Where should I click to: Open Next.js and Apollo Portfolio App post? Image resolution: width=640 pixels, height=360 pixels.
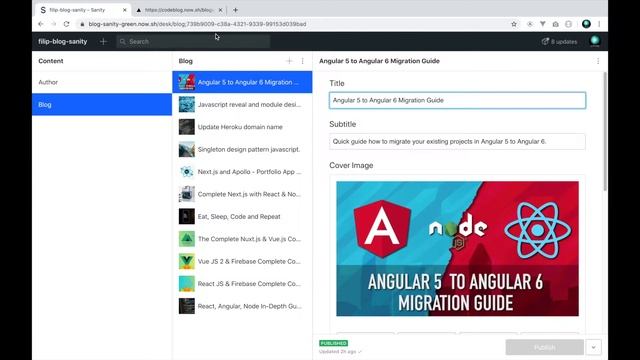coord(242,172)
